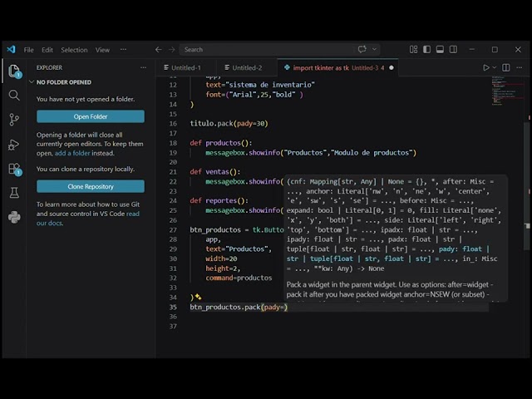Open the Run and Debug view

tap(14, 145)
